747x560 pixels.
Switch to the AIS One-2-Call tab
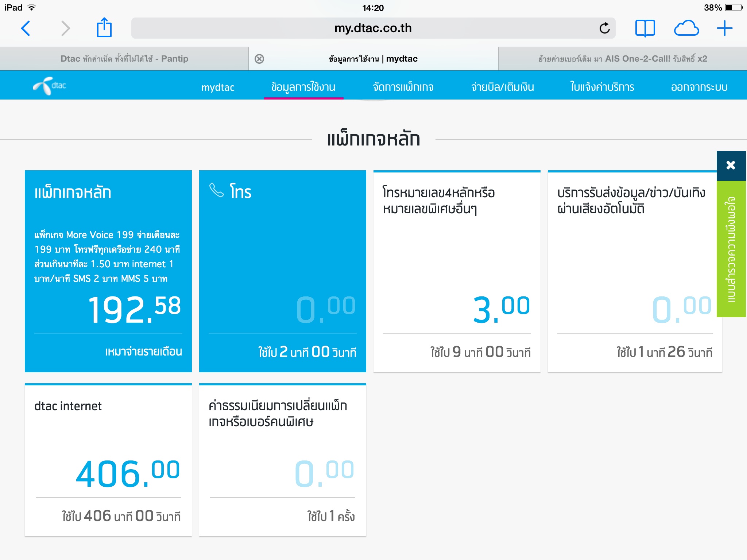[622, 59]
